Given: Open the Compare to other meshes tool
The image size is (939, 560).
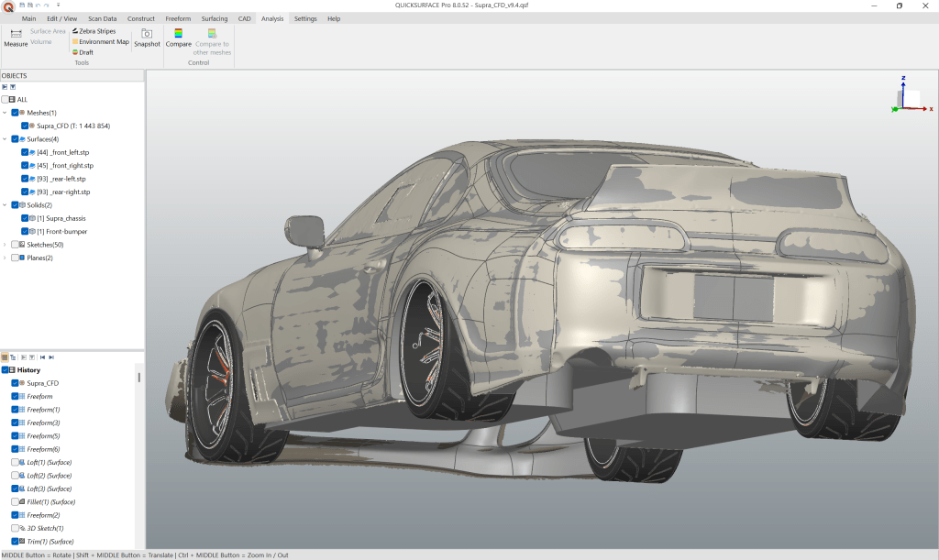Looking at the screenshot, I should tap(211, 42).
